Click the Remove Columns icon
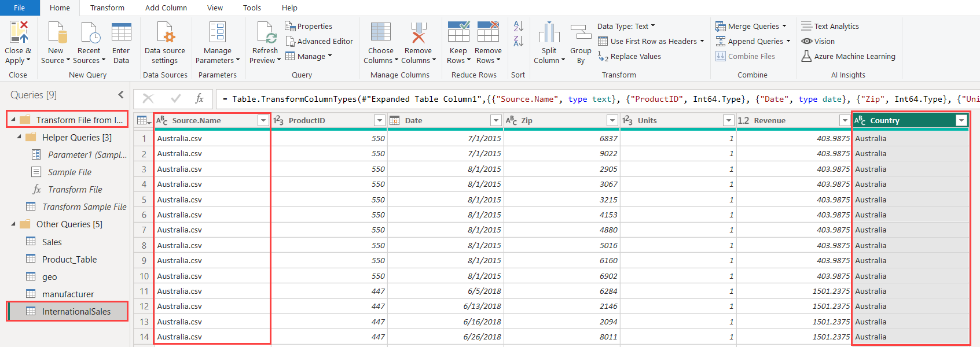The height and width of the screenshot is (347, 980). point(419,33)
